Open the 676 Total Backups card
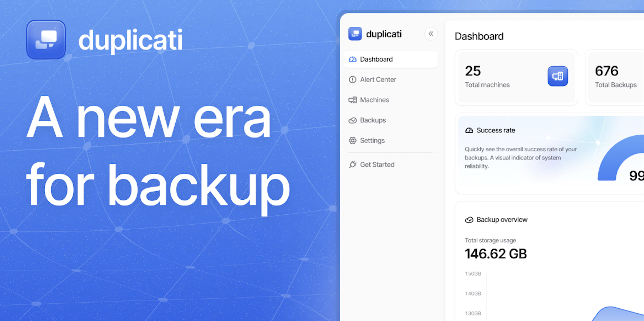644x321 pixels. pos(615,77)
